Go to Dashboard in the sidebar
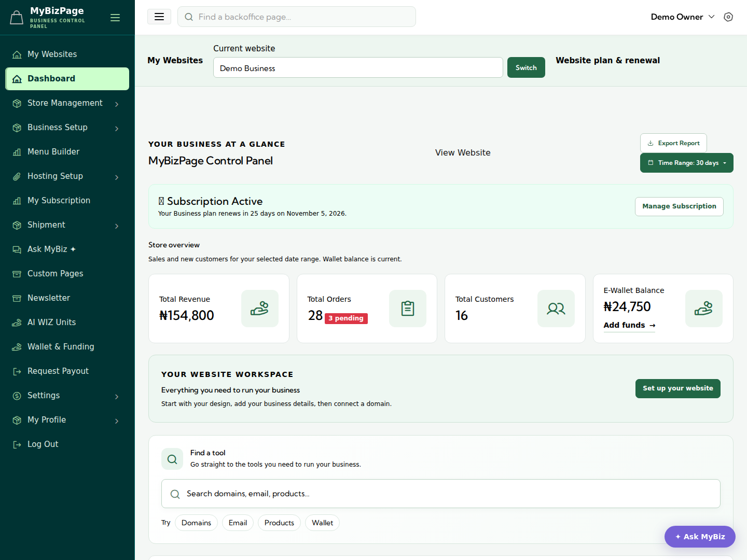This screenshot has width=747, height=560. (67, 79)
